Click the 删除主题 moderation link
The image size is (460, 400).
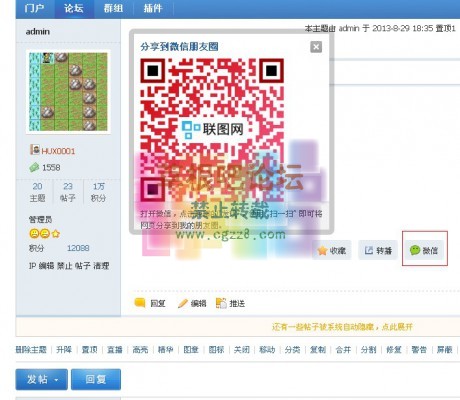tap(31, 350)
